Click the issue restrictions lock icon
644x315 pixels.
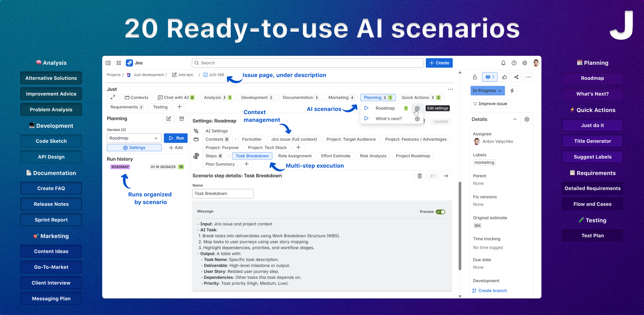tap(475, 77)
